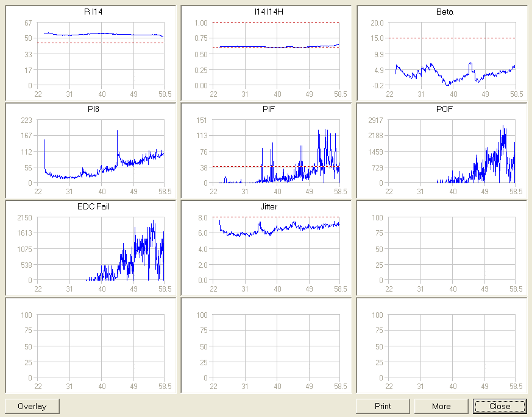The height and width of the screenshot is (417, 532).
Task: Choose the POF graph panel
Action: (454, 151)
